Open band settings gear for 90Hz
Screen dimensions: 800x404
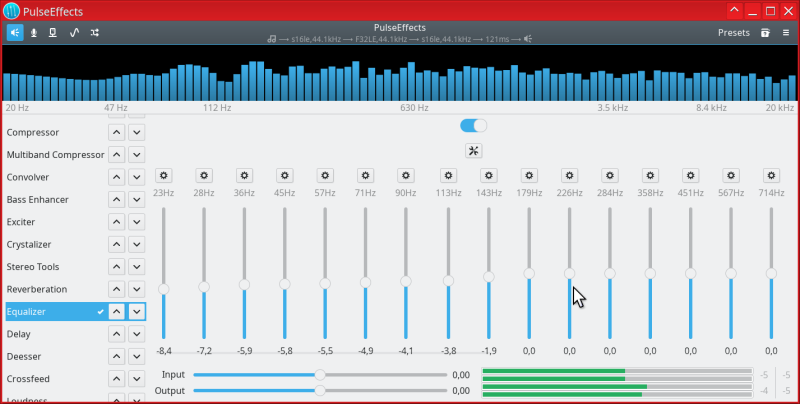pyautogui.click(x=406, y=175)
